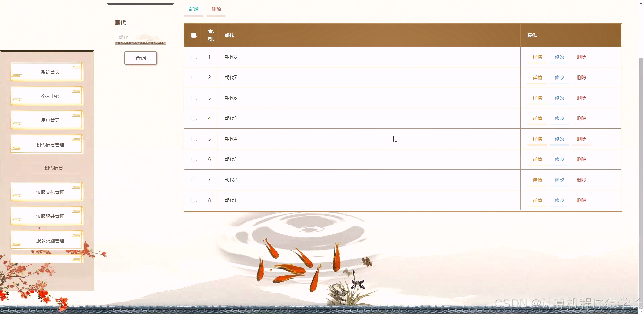View 详情 for 朝代7
Screen dimensions: 644x314
pyautogui.click(x=537, y=77)
